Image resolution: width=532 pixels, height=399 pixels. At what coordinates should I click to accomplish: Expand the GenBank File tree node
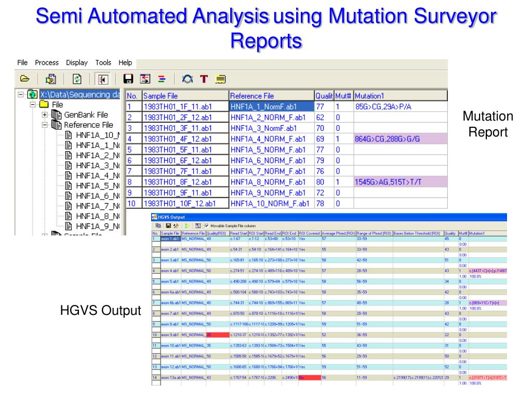pos(45,115)
